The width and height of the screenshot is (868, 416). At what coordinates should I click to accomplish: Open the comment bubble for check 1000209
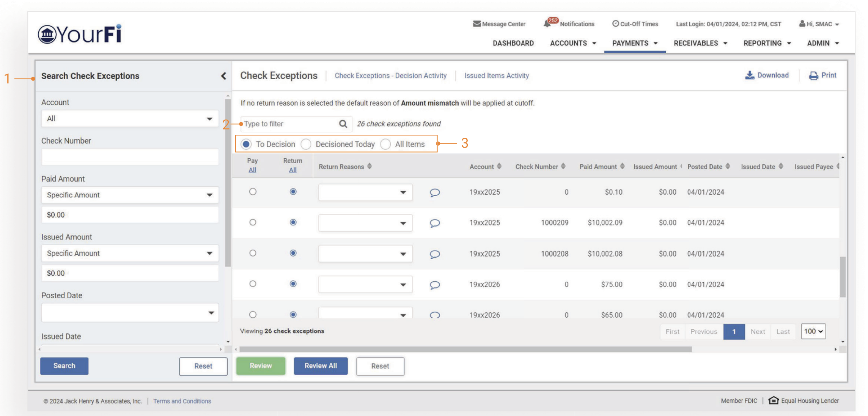(x=435, y=223)
